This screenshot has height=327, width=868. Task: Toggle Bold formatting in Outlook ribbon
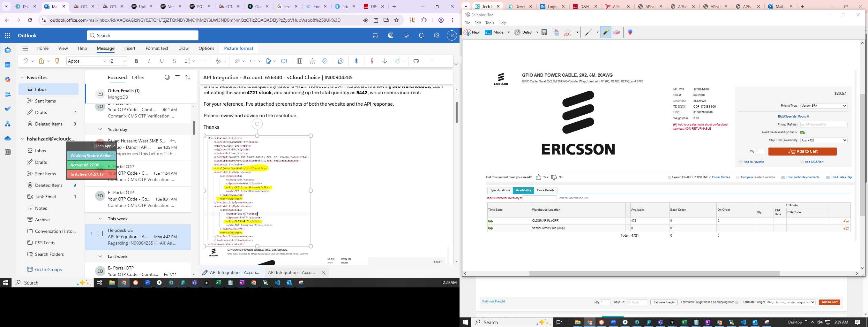136,61
